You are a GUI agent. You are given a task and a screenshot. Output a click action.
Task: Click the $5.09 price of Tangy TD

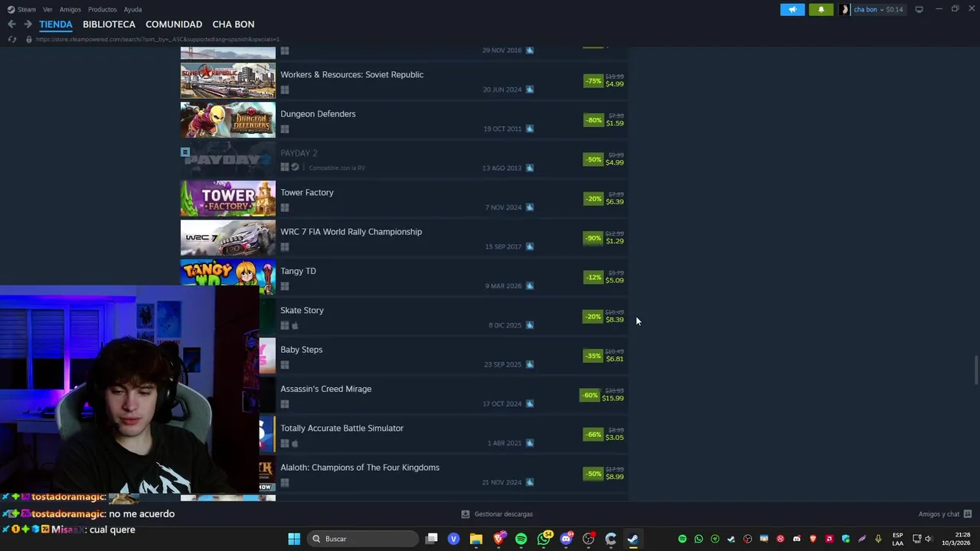point(614,280)
